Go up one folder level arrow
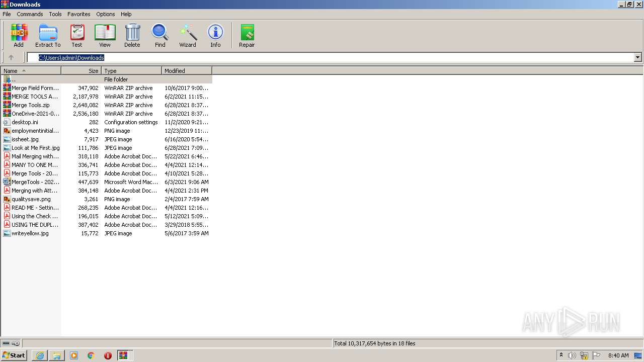644x362 pixels. 11,57
